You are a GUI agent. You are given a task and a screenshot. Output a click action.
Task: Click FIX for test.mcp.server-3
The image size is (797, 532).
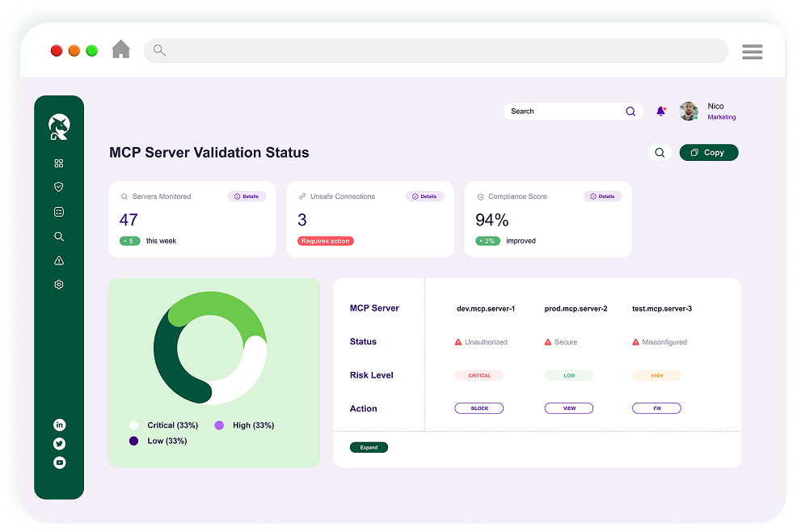[x=656, y=408]
